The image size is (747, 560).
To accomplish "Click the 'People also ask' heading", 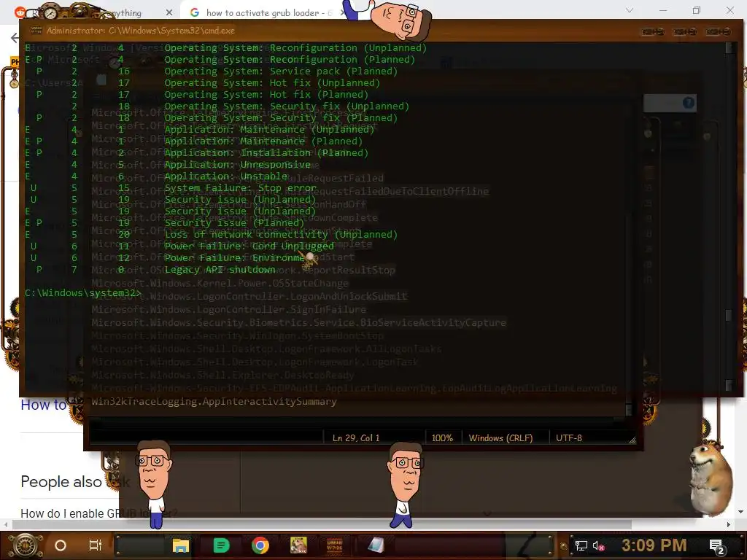I will pyautogui.click(x=75, y=481).
